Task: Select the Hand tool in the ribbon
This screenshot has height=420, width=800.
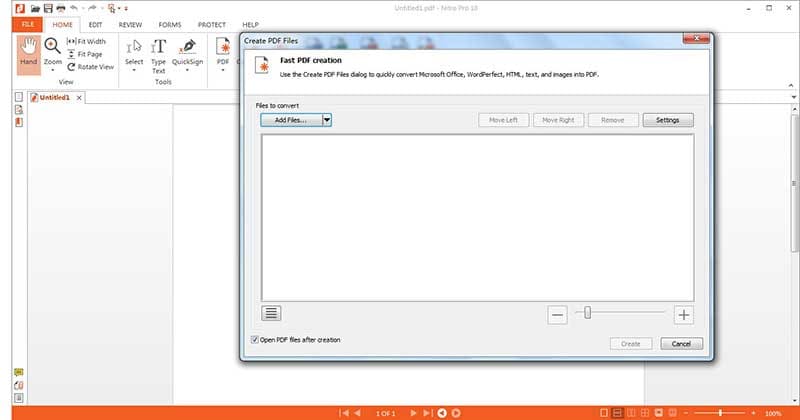Action: coord(29,55)
